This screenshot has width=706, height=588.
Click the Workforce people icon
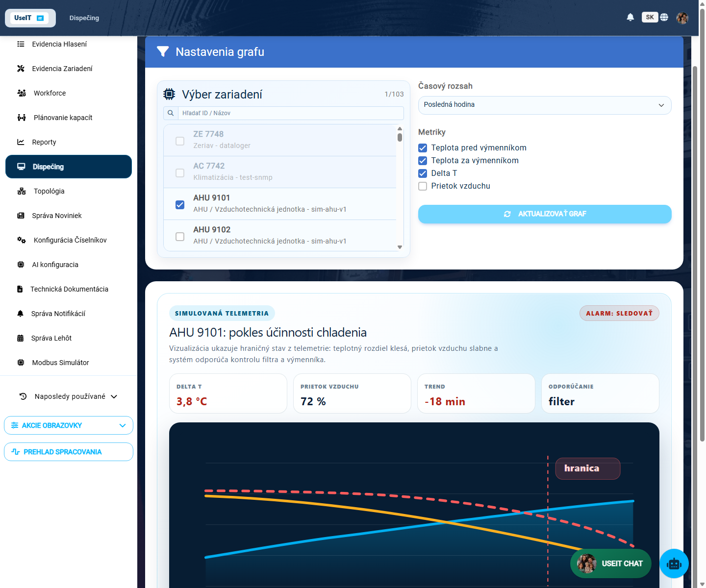[22, 93]
